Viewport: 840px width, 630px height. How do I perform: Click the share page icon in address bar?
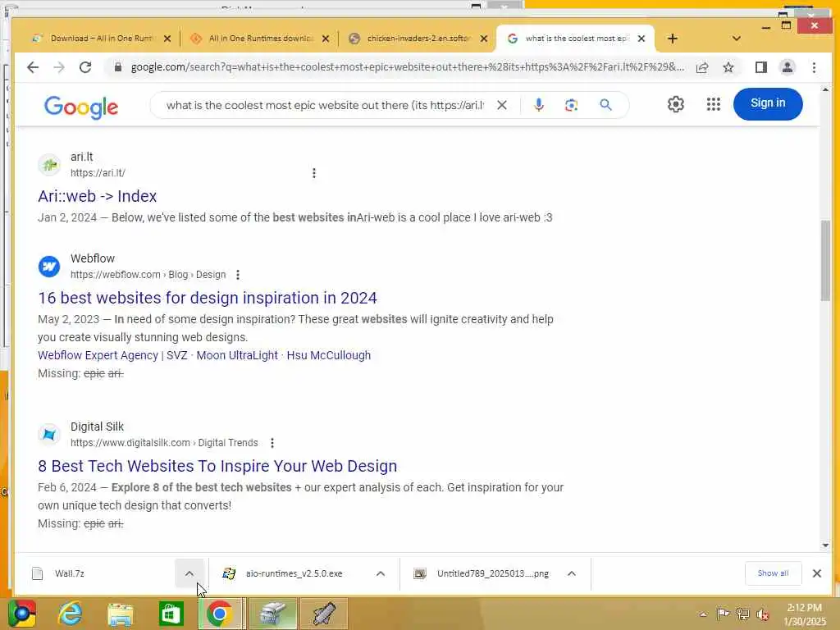pos(702,67)
